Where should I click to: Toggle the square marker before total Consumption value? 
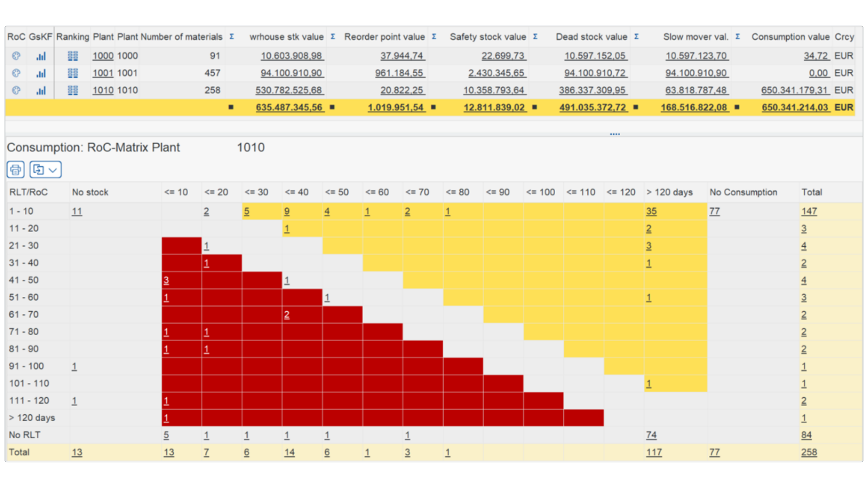click(737, 108)
